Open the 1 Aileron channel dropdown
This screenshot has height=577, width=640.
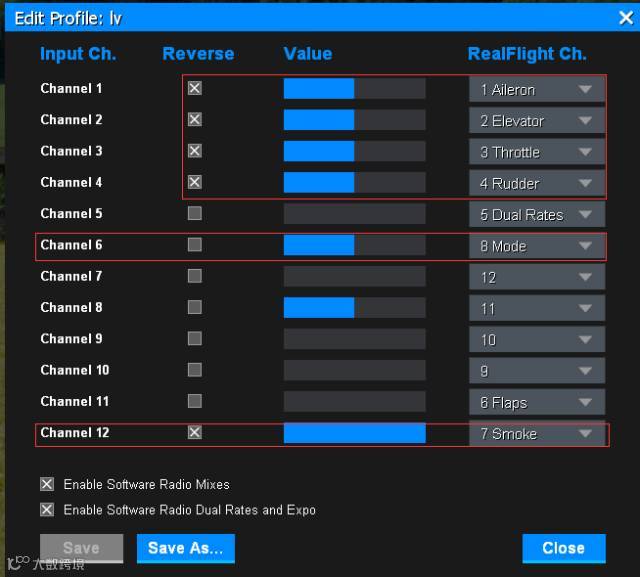click(537, 89)
